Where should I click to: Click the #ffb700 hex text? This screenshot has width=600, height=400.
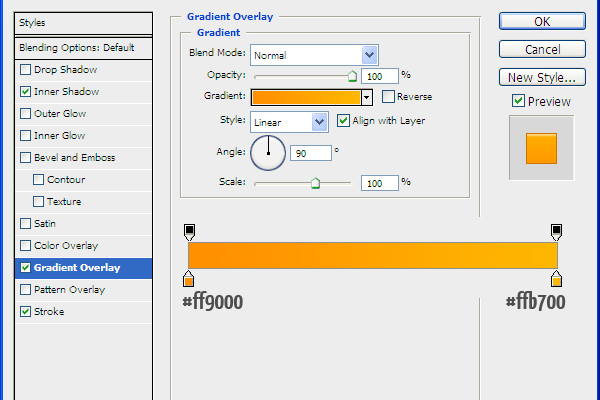[x=535, y=302]
